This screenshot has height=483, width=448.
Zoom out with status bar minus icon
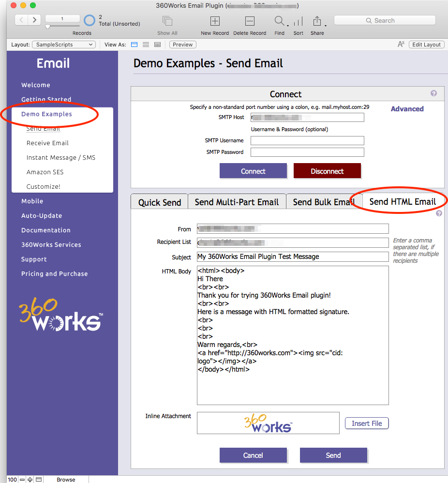pos(22,480)
